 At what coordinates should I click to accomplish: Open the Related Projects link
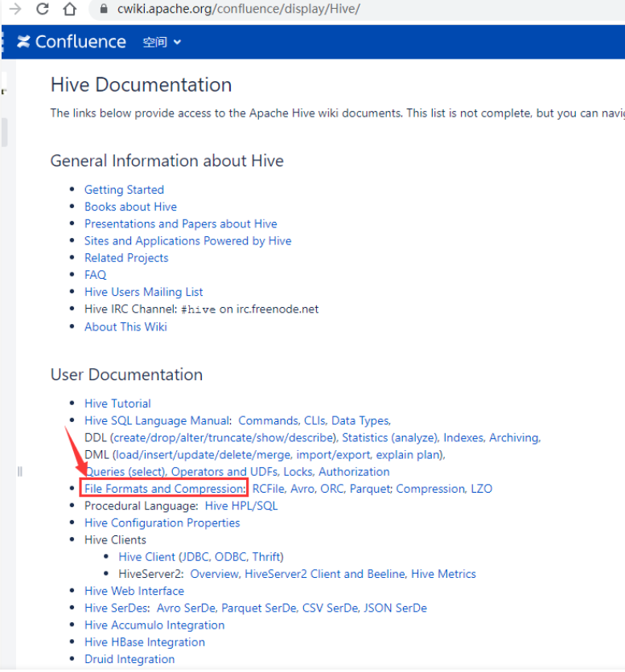(x=126, y=258)
